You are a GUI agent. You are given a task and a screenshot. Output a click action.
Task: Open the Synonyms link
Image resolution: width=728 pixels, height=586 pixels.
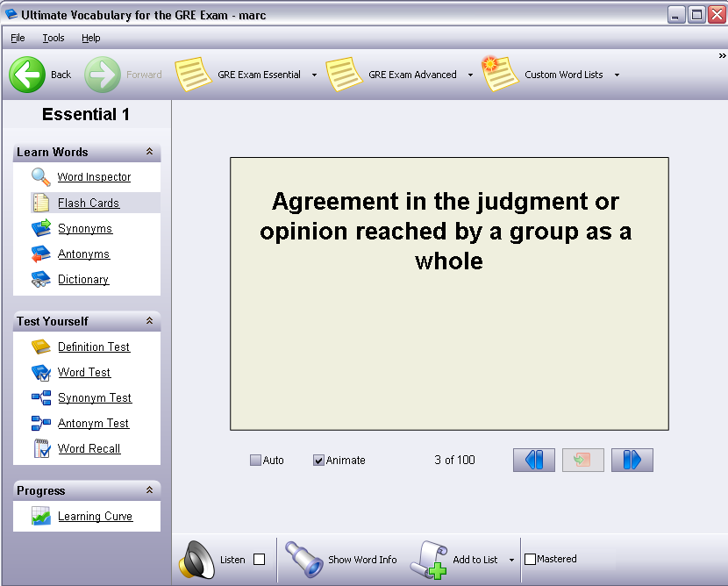pyautogui.click(x=85, y=228)
